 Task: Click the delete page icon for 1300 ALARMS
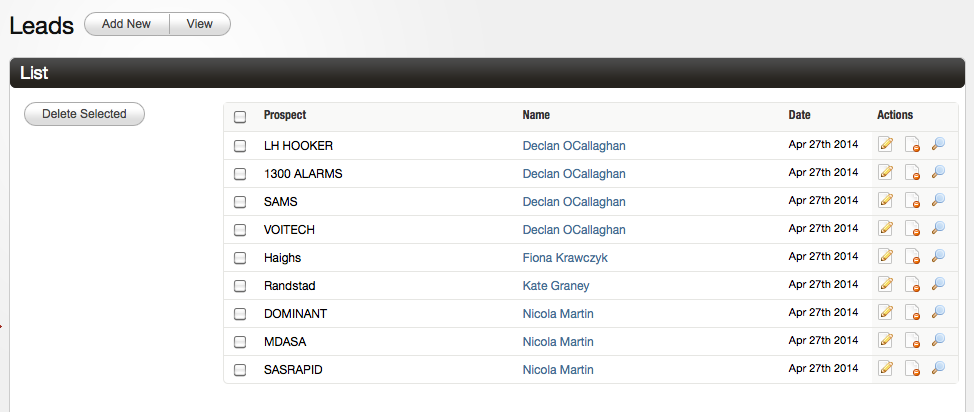[x=912, y=173]
